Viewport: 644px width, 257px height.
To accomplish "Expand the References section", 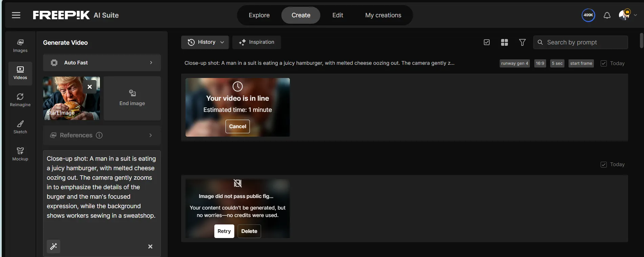I will (x=102, y=135).
